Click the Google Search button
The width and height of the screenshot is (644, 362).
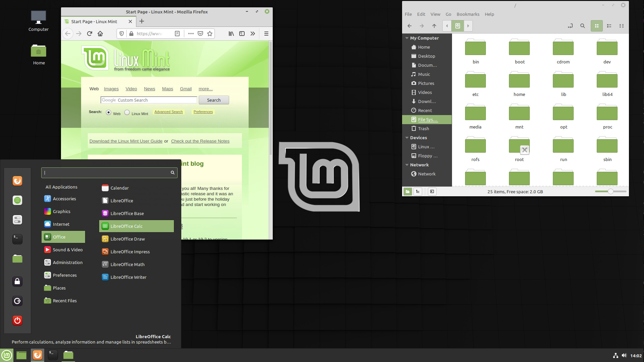(x=214, y=100)
